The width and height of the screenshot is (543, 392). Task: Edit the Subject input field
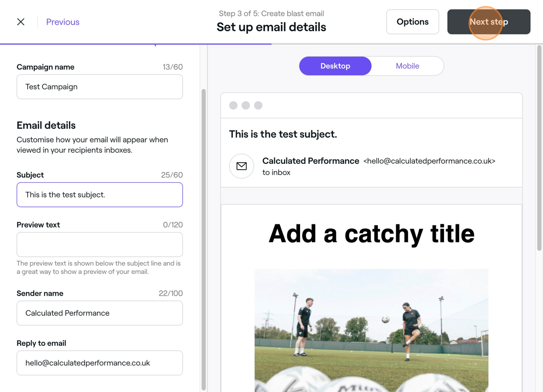[x=100, y=195]
